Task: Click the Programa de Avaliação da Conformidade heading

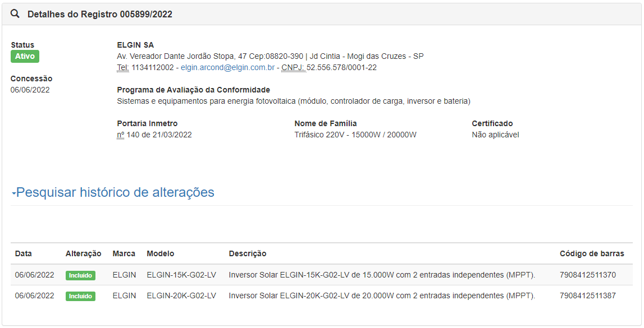Action: point(194,90)
